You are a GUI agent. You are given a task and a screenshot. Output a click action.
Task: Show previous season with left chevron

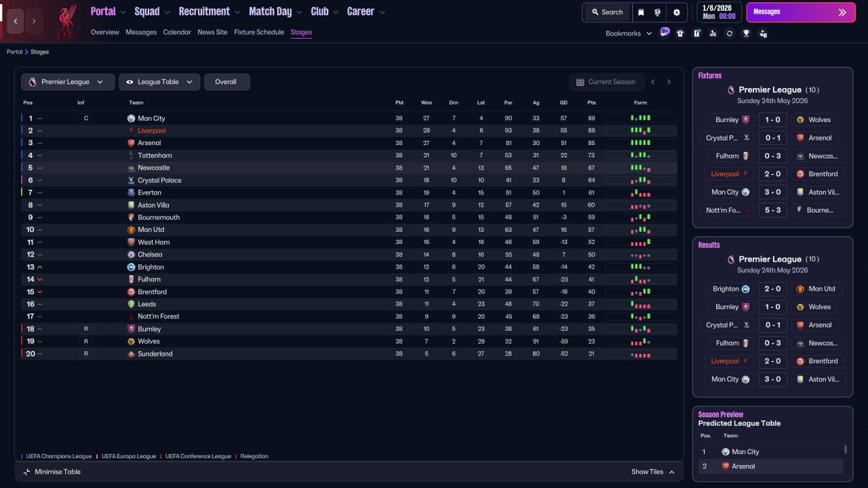[x=653, y=82]
